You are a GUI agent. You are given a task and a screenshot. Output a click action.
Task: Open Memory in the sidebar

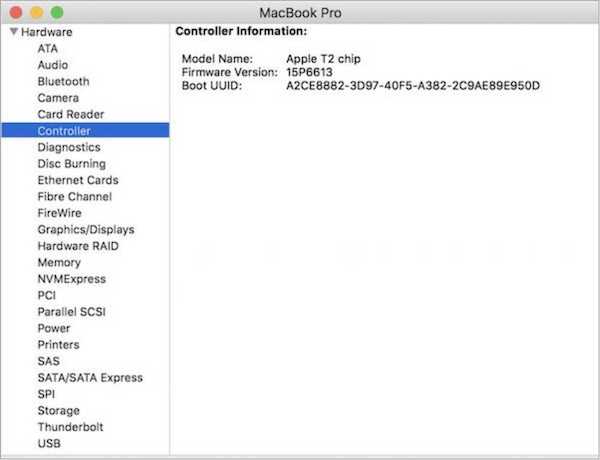pyautogui.click(x=59, y=263)
